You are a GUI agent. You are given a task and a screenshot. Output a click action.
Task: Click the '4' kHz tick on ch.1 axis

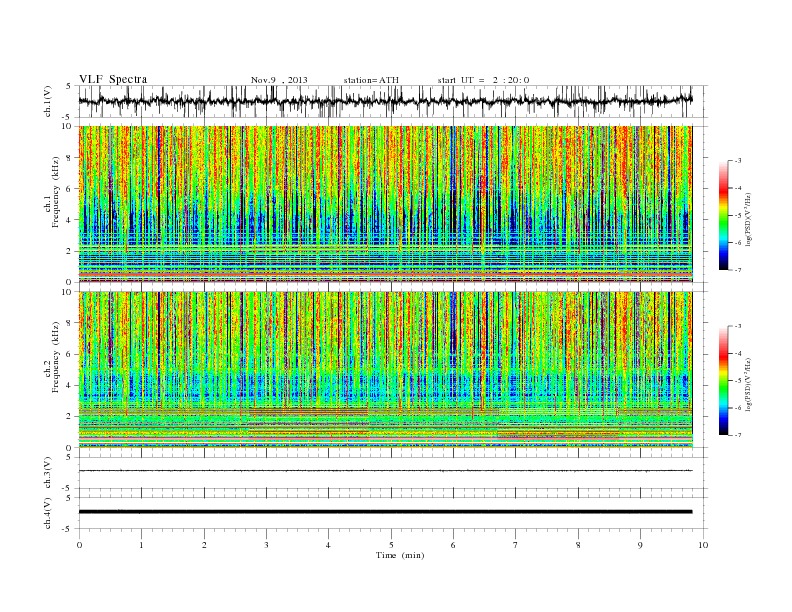[x=69, y=220]
